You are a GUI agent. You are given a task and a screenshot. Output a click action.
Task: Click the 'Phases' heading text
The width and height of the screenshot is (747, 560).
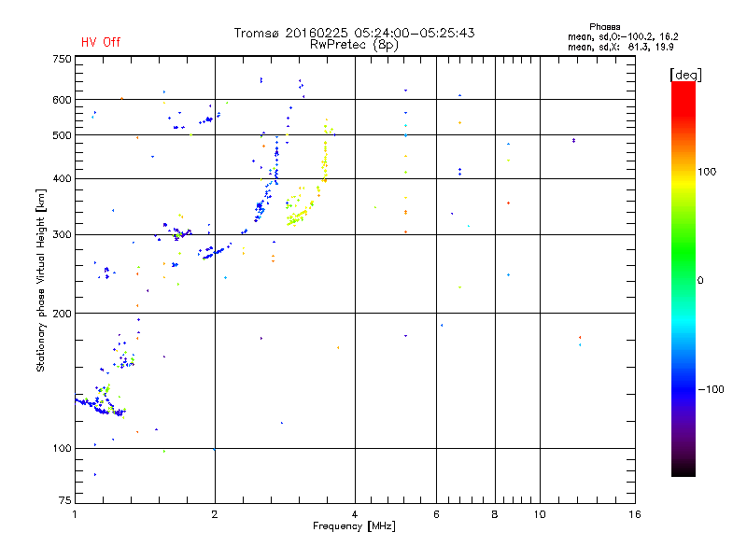coord(604,27)
